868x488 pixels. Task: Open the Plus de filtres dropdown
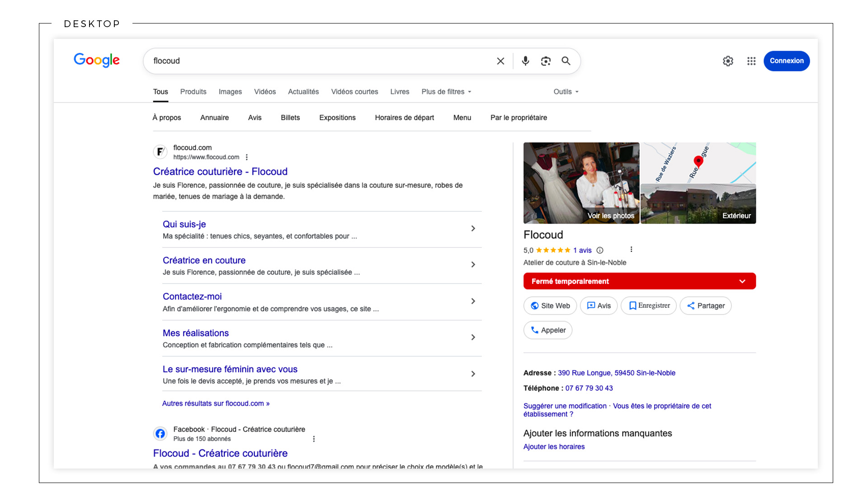point(447,92)
